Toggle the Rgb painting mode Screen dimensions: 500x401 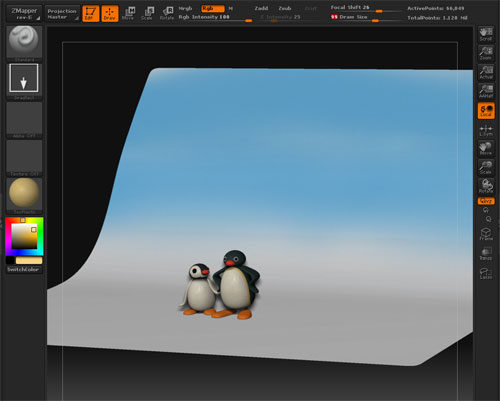point(213,8)
